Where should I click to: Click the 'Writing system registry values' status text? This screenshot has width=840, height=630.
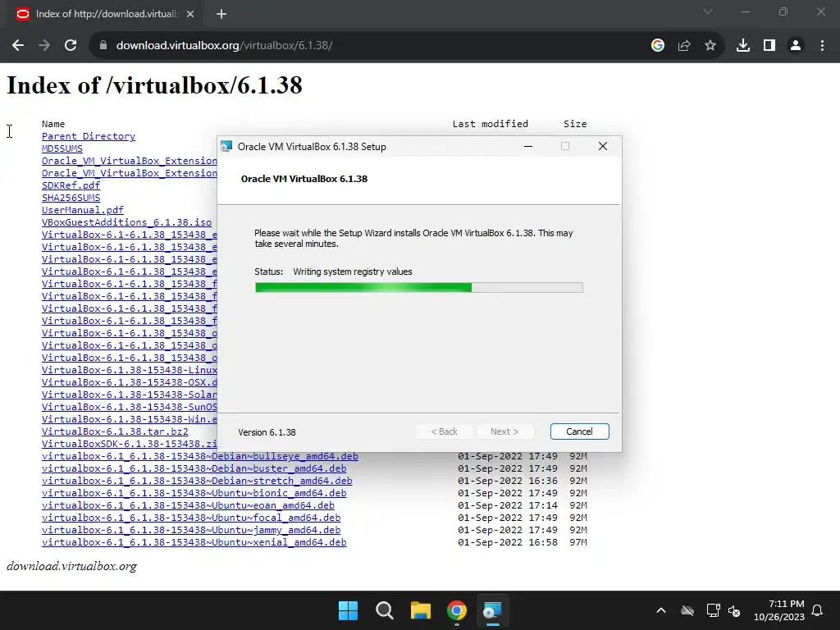353,272
